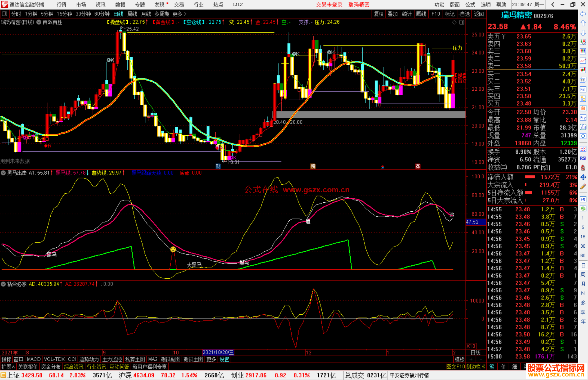Image resolution: width=588 pixels, height=380 pixels.
Task: Click the red S arrow icon
Action: coord(583,168)
